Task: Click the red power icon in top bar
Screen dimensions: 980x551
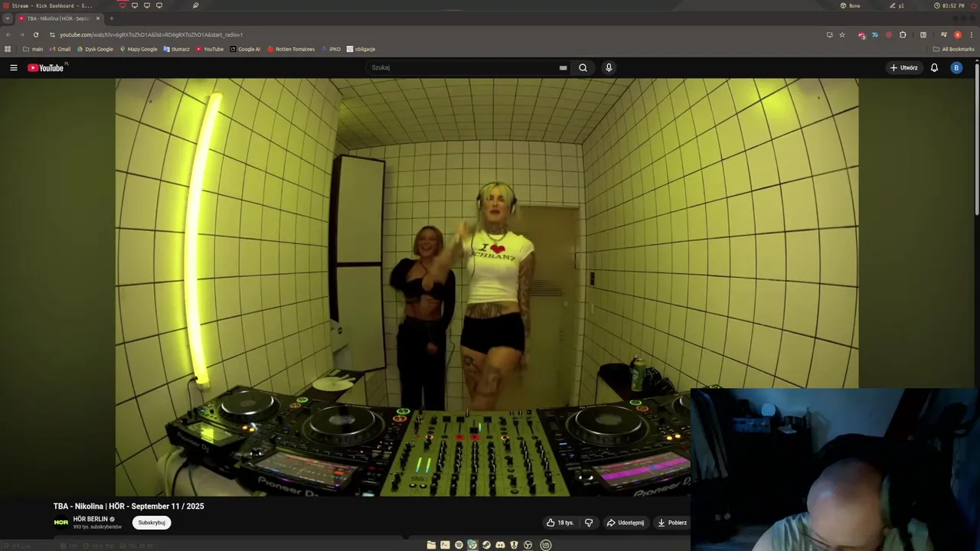Action: click(973, 5)
